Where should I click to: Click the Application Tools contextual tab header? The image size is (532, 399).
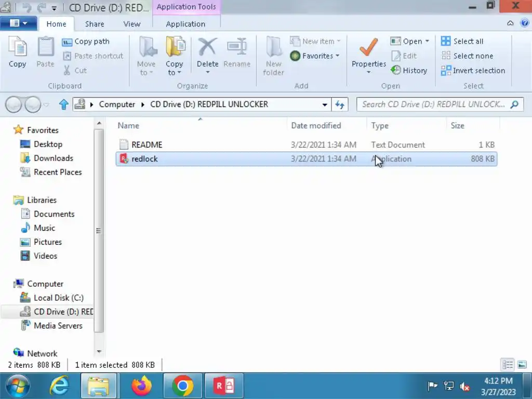click(187, 7)
